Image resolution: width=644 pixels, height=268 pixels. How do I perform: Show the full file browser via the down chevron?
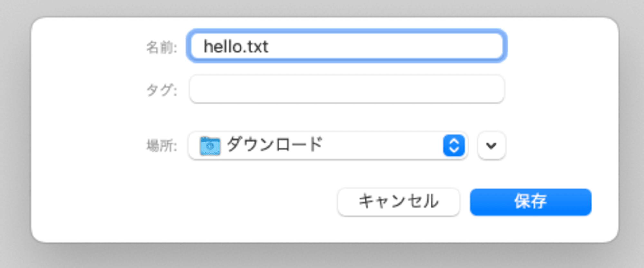491,146
